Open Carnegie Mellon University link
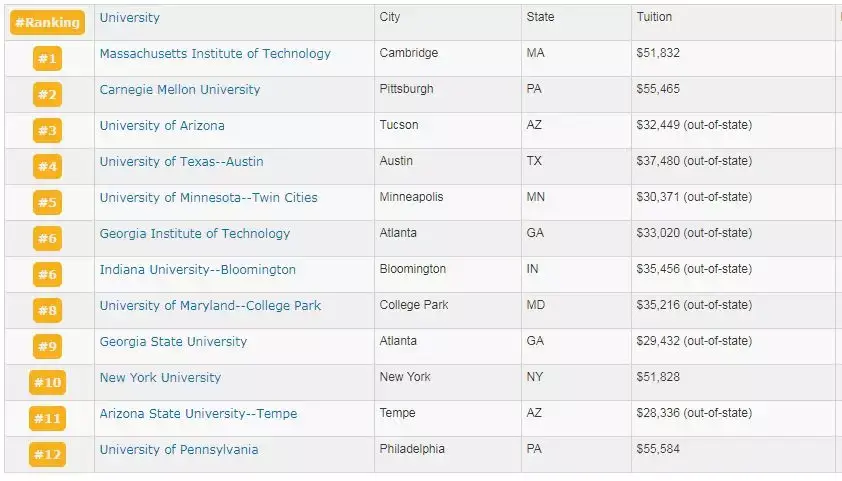 click(x=180, y=90)
